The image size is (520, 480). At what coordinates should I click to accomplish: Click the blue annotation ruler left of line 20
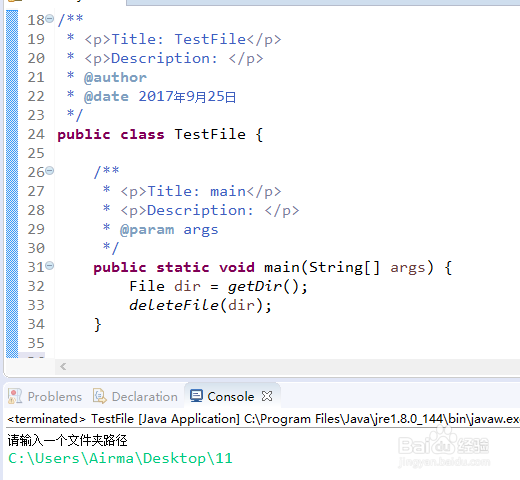click(12, 58)
